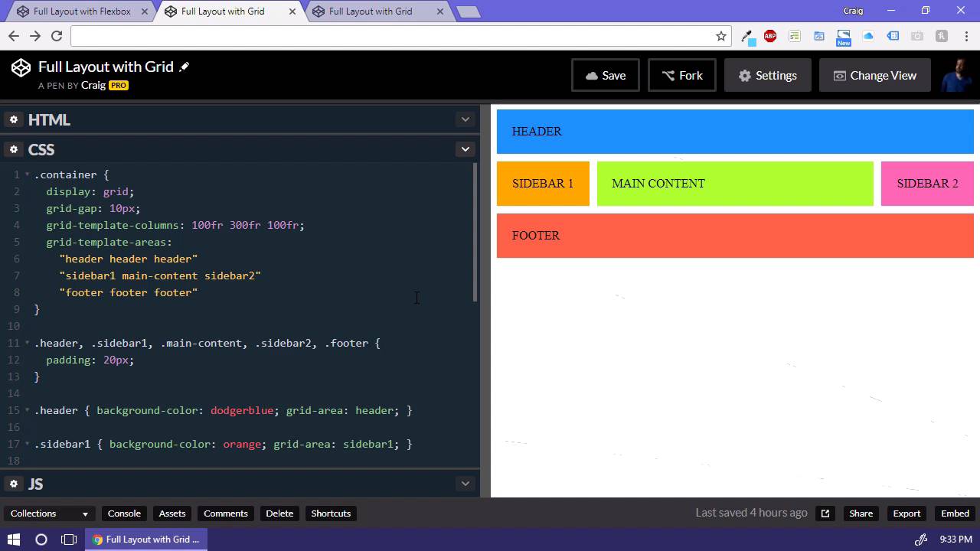The image size is (980, 551).
Task: Close the active Full Layout with Grid tab
Action: pyautogui.click(x=292, y=11)
